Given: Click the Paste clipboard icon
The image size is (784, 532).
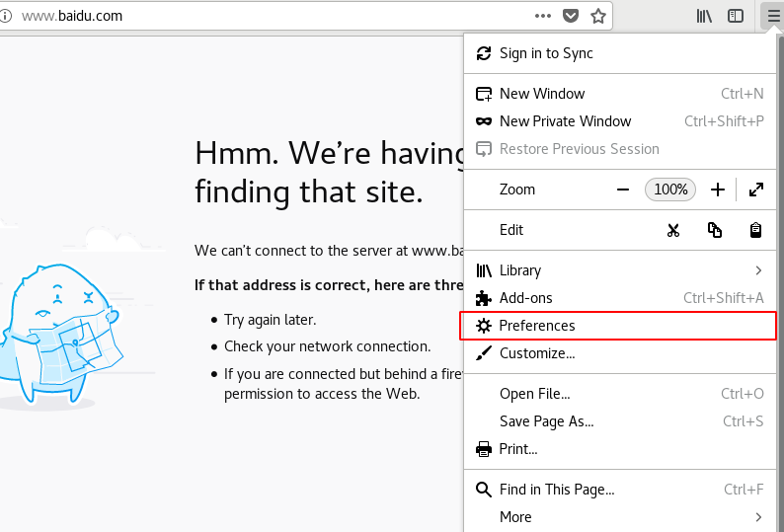Looking at the screenshot, I should pyautogui.click(x=755, y=230).
